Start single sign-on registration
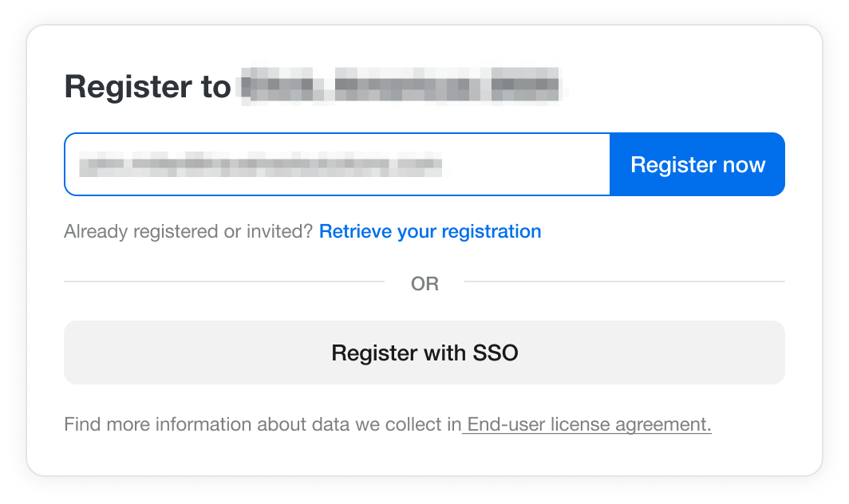 (424, 352)
